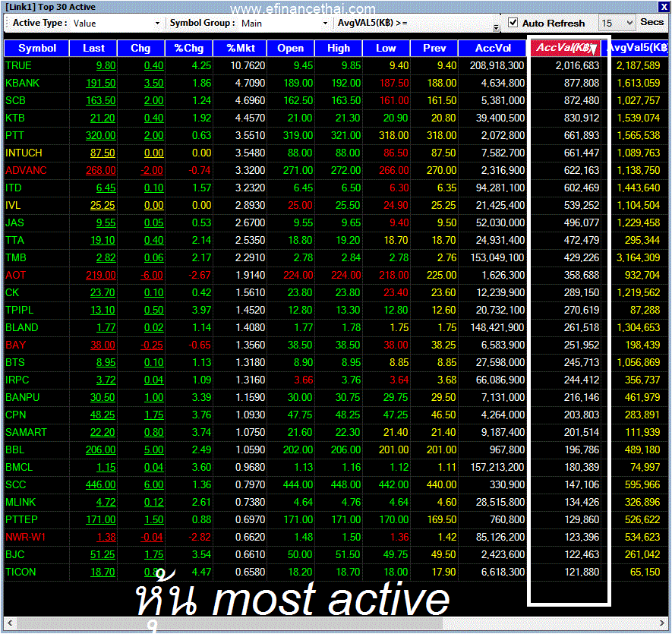Screen dimensions: 672x634
Task: Select the TPIPL symbol
Action: pos(19,310)
